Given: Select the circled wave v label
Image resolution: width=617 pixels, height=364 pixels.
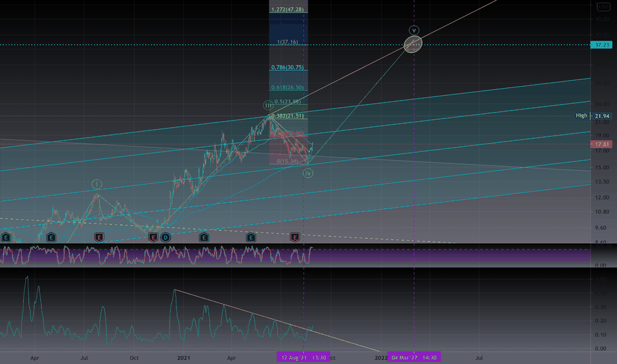Looking at the screenshot, I should 414,30.
